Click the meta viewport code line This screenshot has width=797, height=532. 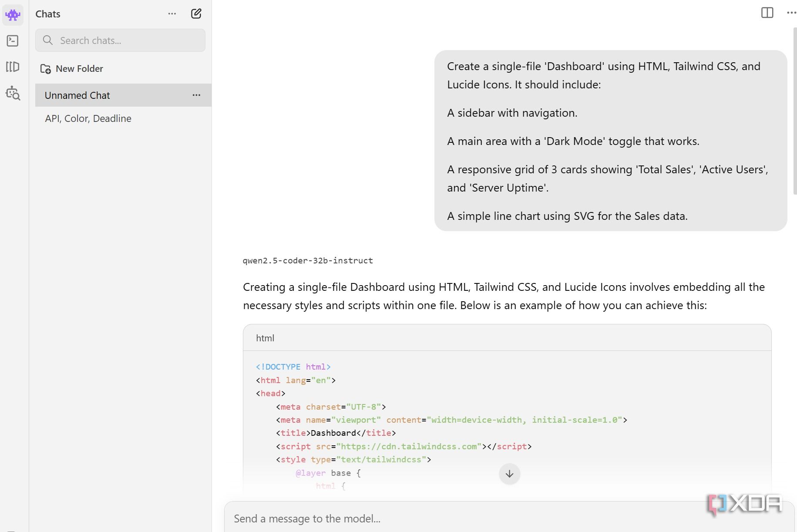pyautogui.click(x=451, y=420)
